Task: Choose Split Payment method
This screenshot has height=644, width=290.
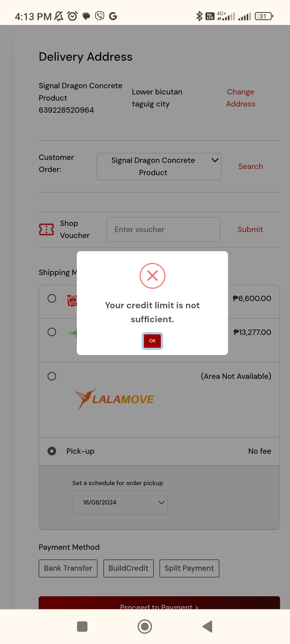Action: click(189, 568)
